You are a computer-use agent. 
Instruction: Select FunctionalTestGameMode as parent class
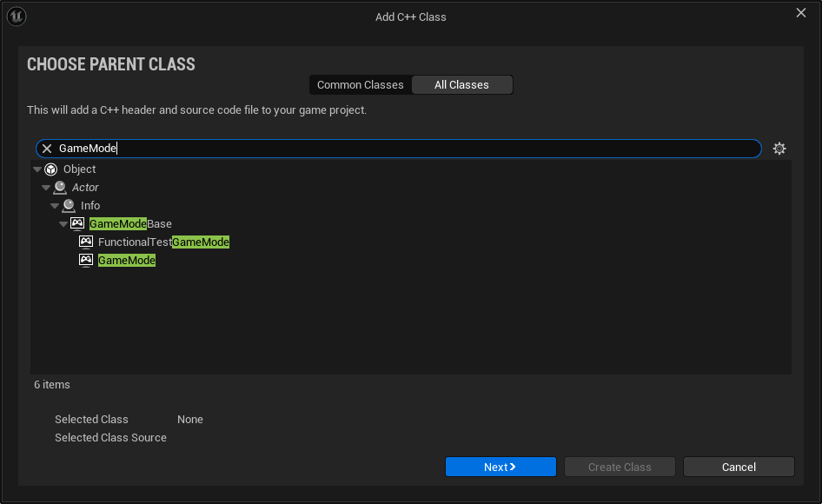point(410,242)
